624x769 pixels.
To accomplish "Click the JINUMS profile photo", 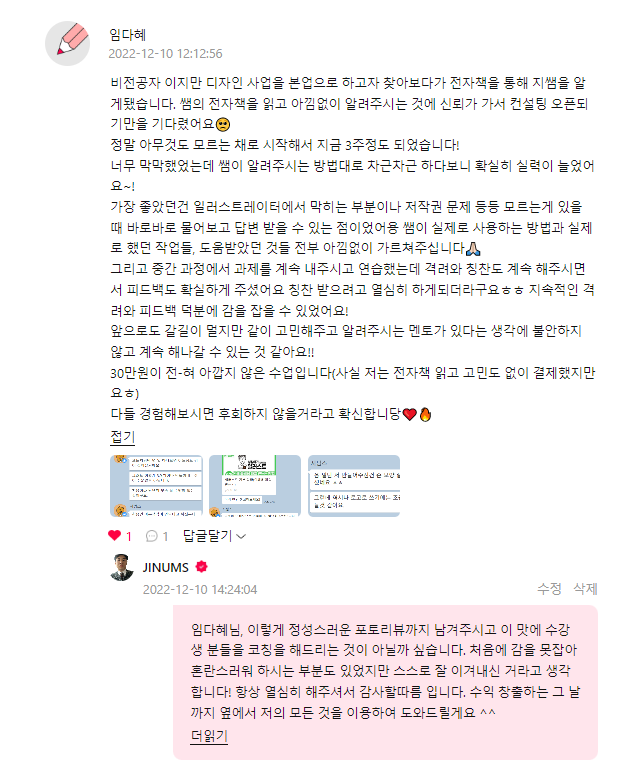I will coord(122,567).
